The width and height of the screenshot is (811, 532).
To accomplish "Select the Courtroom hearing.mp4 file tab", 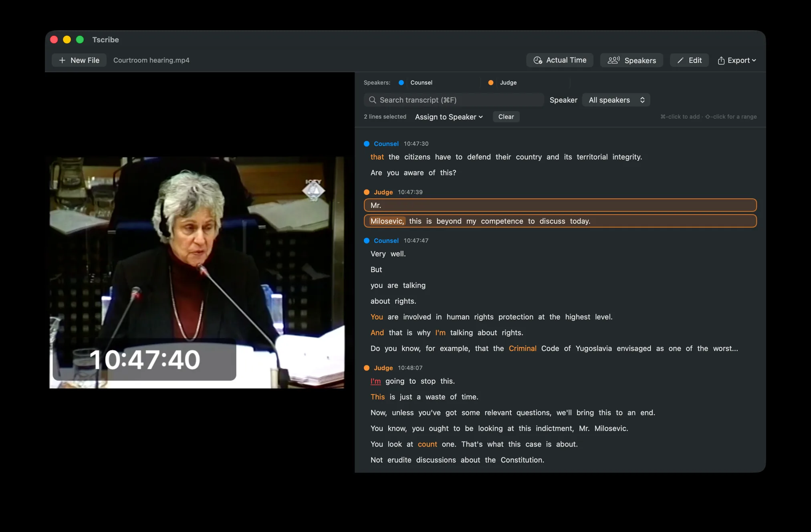I will [x=151, y=60].
